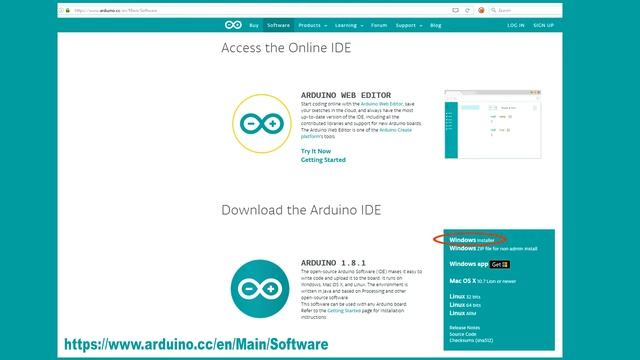Toggle reader view icon in the address bar

pyautogui.click(x=456, y=10)
